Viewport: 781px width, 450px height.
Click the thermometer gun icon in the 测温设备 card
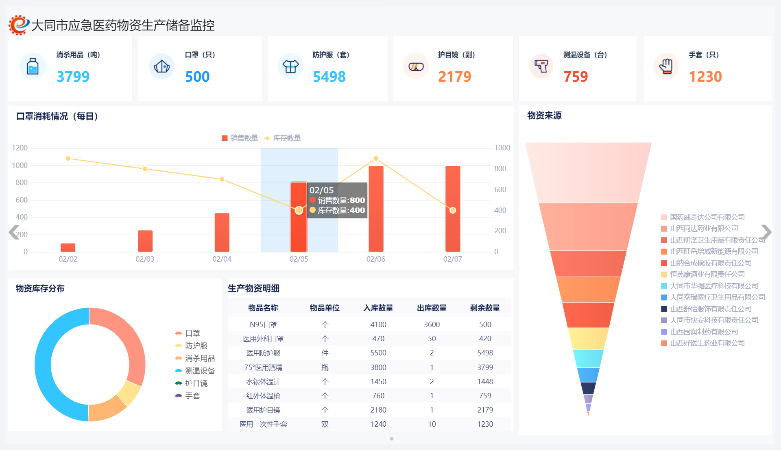[541, 68]
